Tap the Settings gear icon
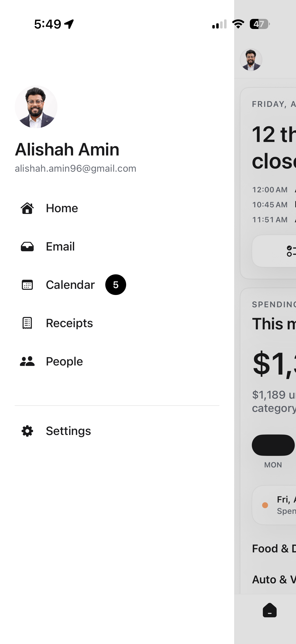The width and height of the screenshot is (296, 644). pos(27,431)
